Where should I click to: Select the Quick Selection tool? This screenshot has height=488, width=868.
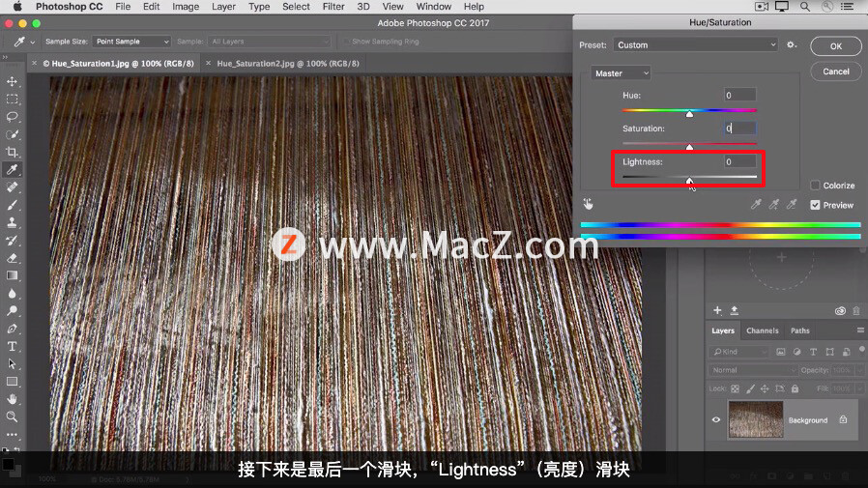(x=12, y=134)
